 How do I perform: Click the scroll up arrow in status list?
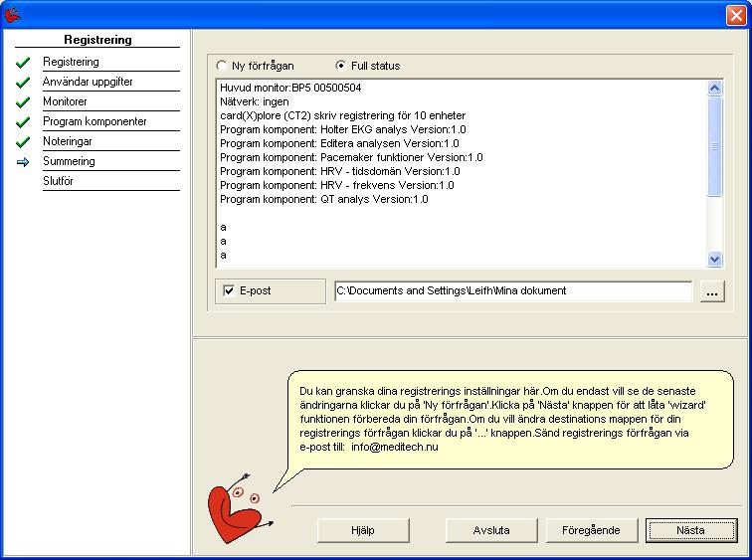pyautogui.click(x=714, y=89)
